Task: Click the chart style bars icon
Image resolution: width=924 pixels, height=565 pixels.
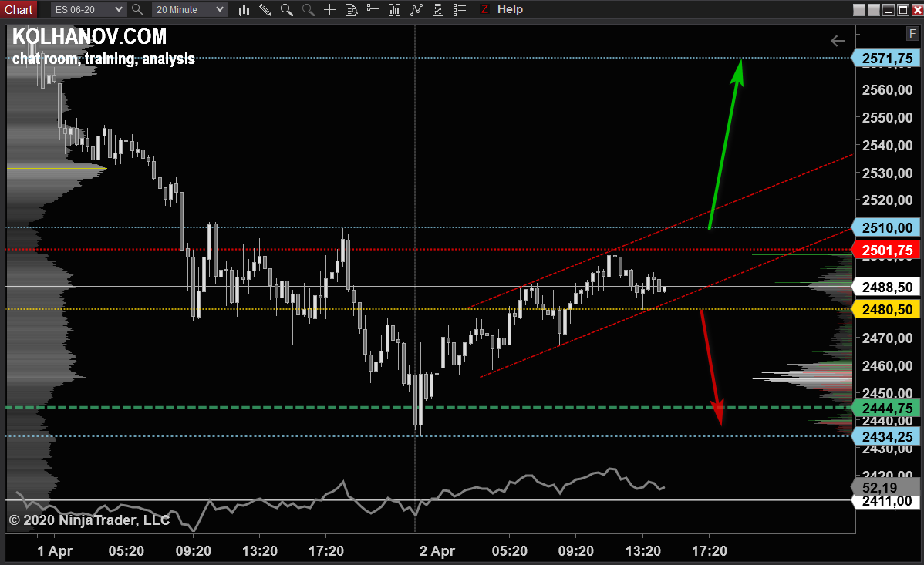Action: [244, 10]
